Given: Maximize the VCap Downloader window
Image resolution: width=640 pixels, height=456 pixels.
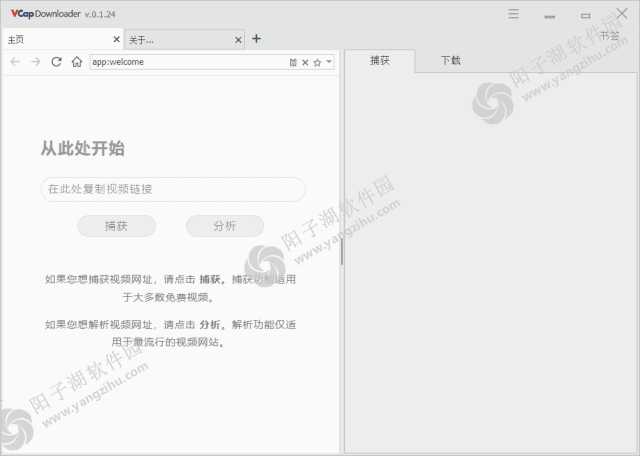Looking at the screenshot, I should [x=586, y=16].
